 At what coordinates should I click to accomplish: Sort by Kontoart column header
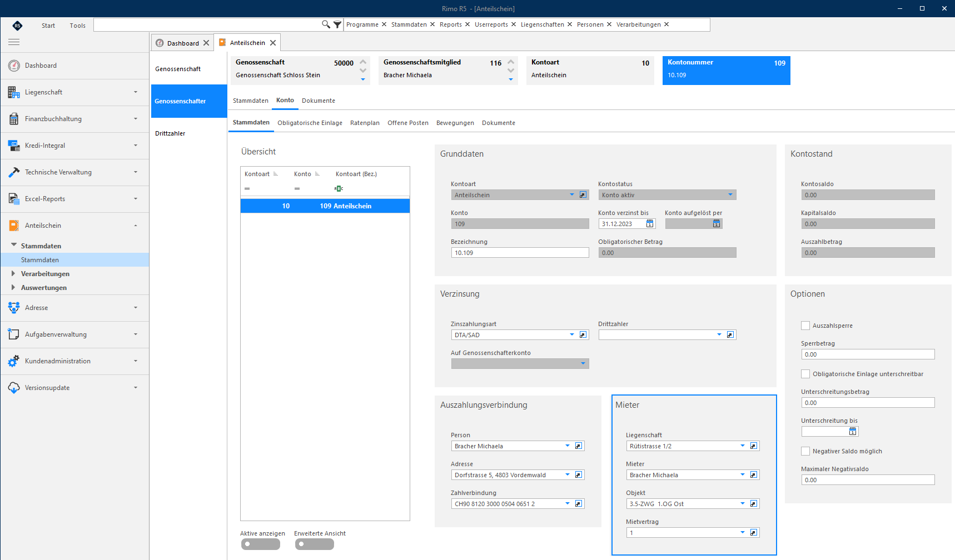coord(257,174)
